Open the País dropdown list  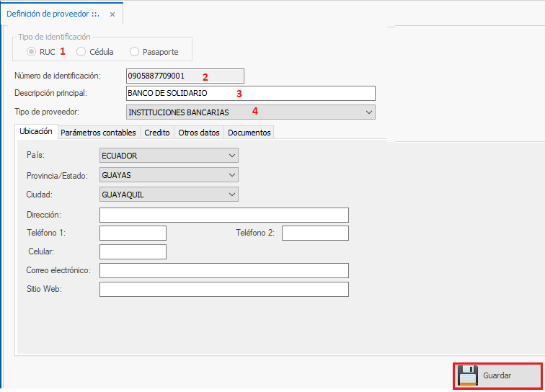click(x=231, y=156)
